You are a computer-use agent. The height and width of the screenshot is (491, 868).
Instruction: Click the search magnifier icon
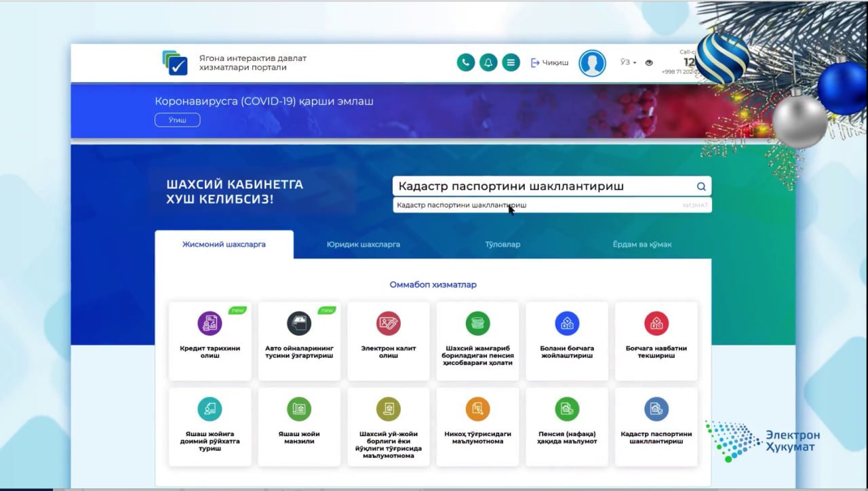pyautogui.click(x=701, y=186)
